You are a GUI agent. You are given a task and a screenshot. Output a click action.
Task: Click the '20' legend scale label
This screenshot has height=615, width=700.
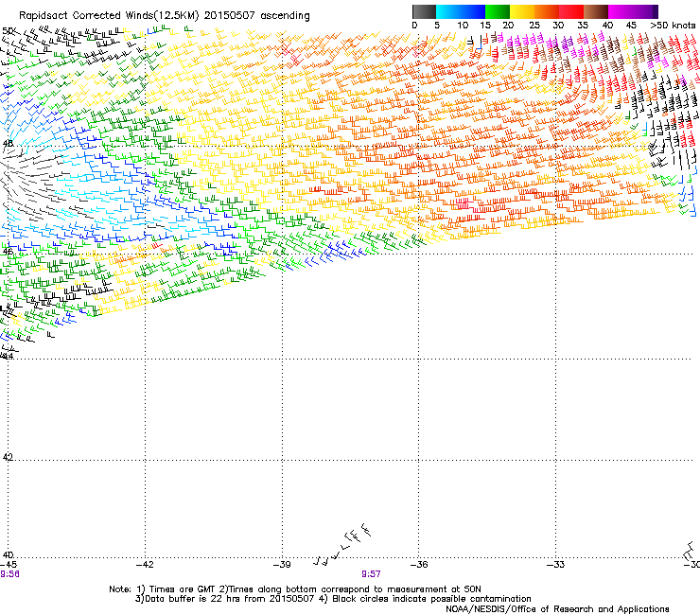click(x=509, y=26)
